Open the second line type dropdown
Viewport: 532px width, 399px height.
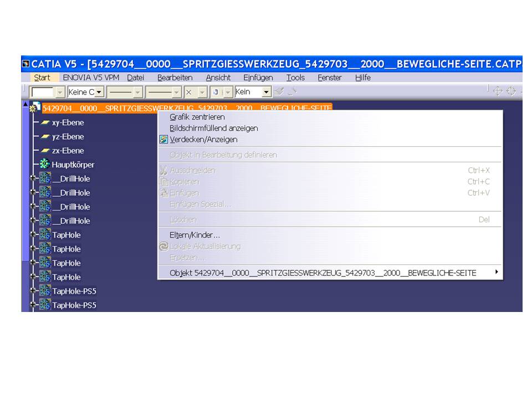pos(176,92)
